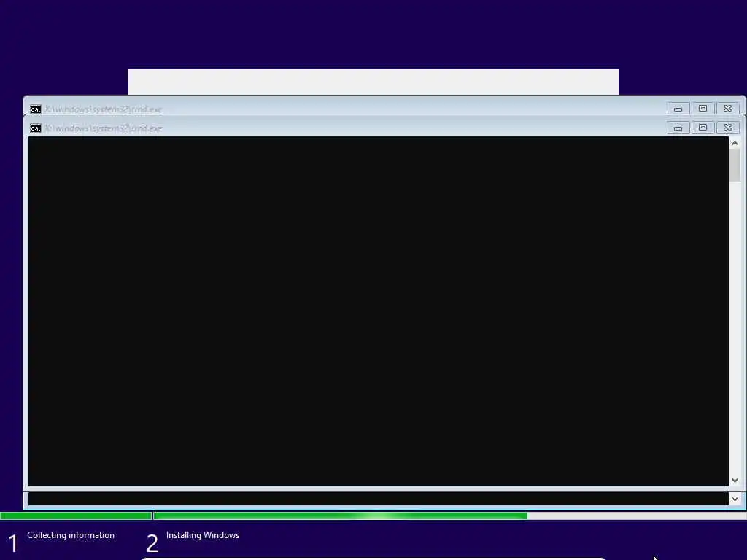The image size is (747, 560).
Task: Minimize the front cmd.exe window
Action: point(678,128)
